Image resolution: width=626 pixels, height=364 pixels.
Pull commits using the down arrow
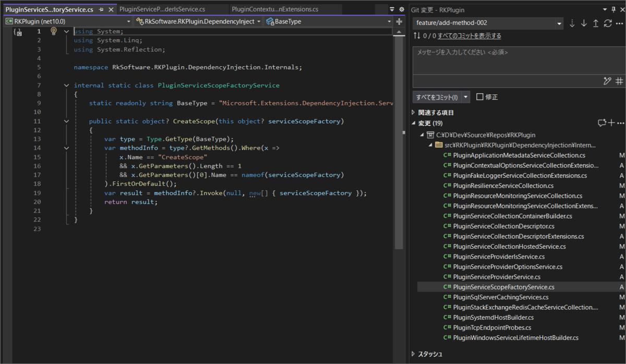point(584,23)
